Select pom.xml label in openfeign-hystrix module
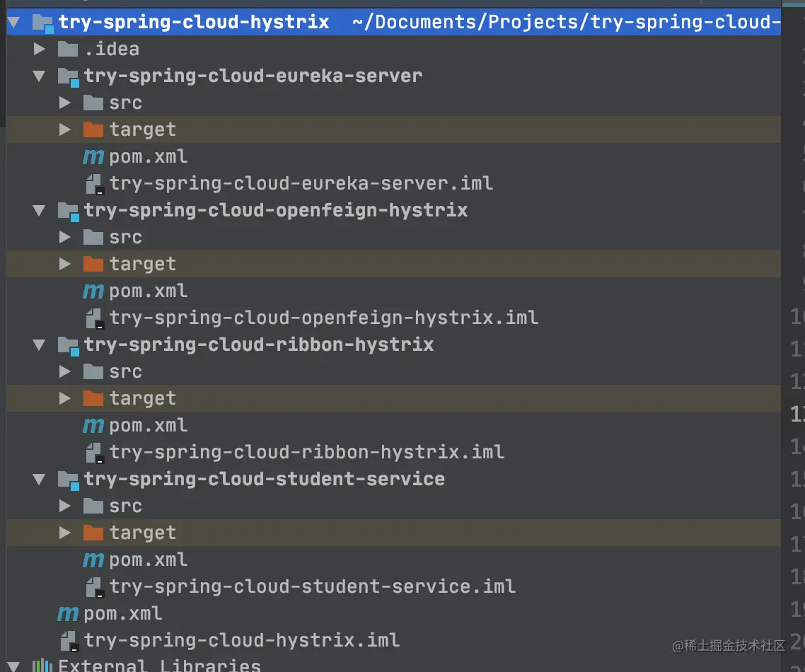The image size is (805, 672). (x=149, y=291)
